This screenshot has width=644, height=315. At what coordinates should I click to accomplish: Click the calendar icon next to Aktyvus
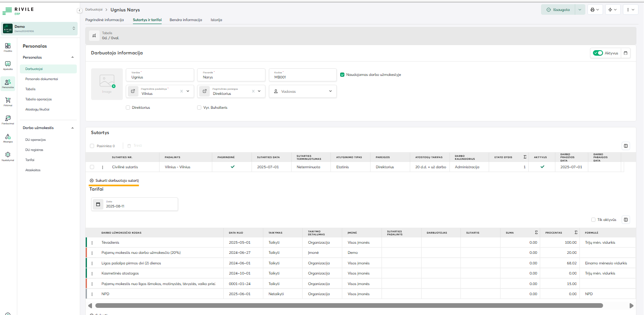pos(626,53)
